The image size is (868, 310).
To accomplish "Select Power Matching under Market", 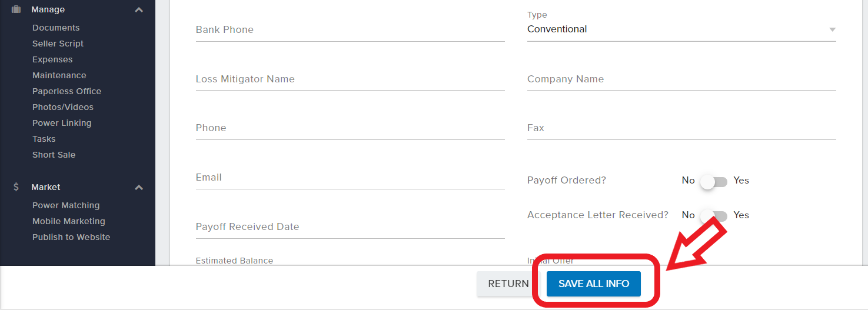I will 66,205.
